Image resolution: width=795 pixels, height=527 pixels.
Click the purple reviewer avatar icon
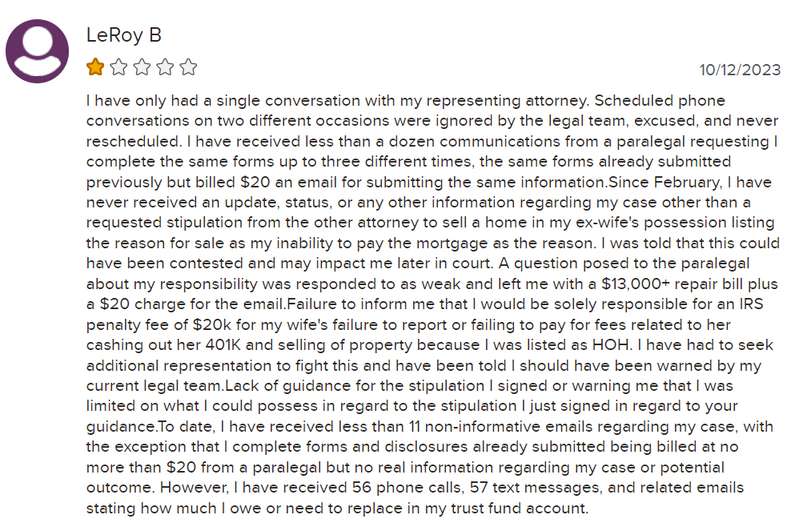coord(37,51)
